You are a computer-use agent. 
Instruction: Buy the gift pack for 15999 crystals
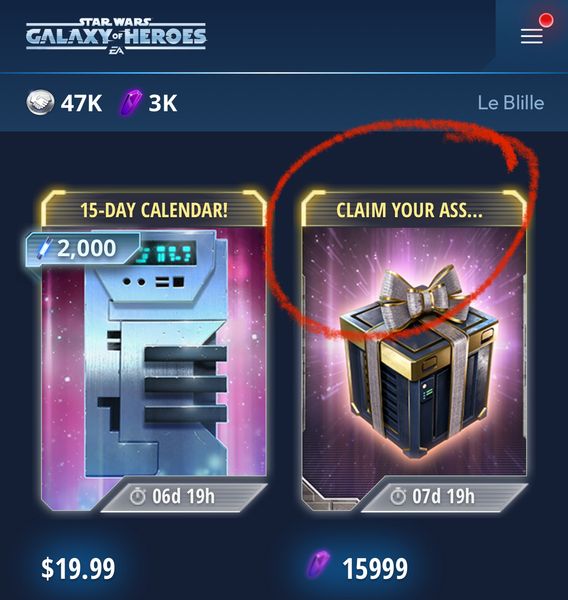point(375,569)
